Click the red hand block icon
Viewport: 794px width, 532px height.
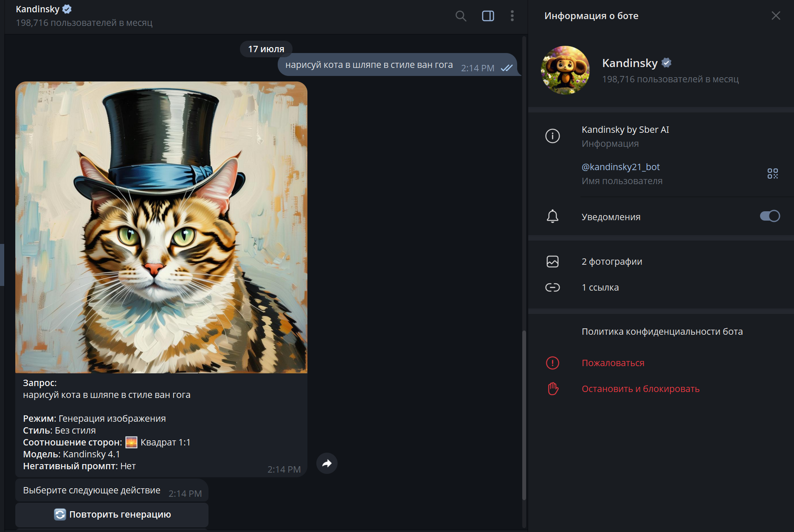coord(553,389)
